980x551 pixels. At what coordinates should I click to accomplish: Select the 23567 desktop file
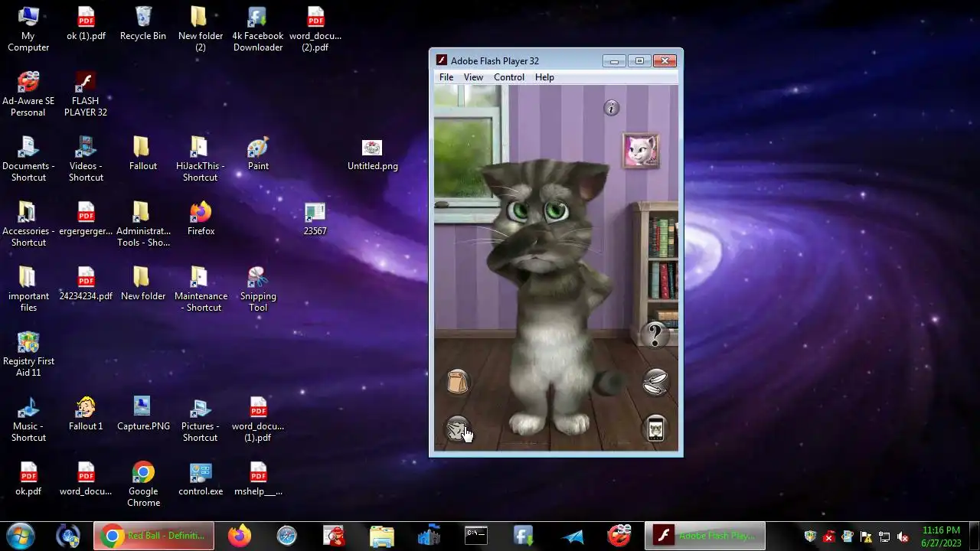(x=315, y=219)
